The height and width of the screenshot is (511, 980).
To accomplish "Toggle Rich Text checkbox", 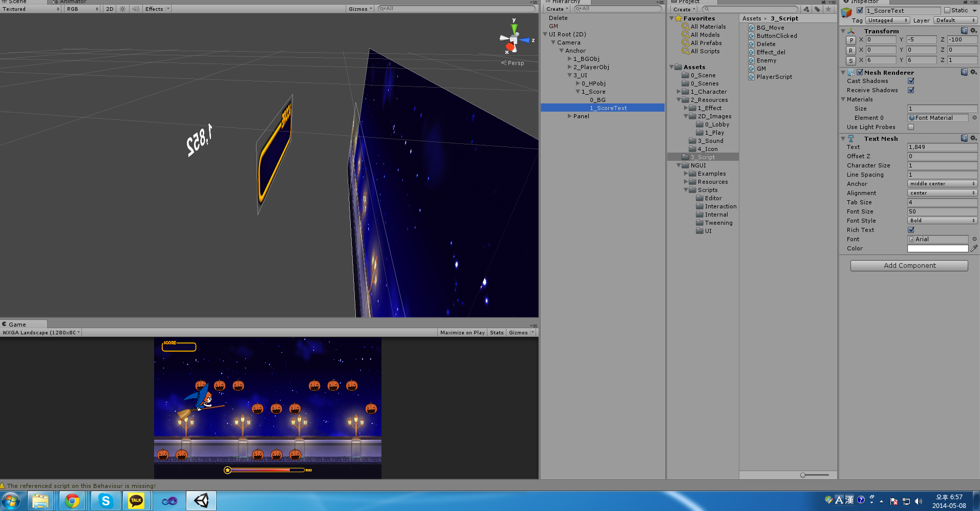I will click(x=911, y=230).
